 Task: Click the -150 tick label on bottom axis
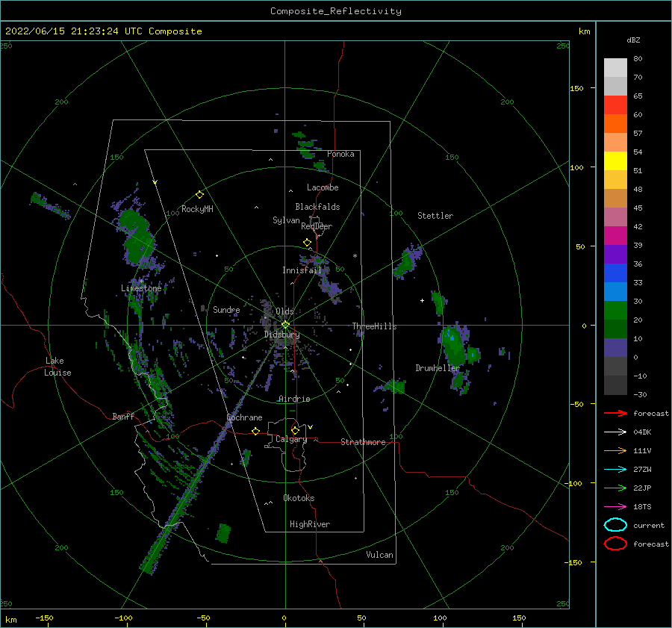(x=44, y=618)
